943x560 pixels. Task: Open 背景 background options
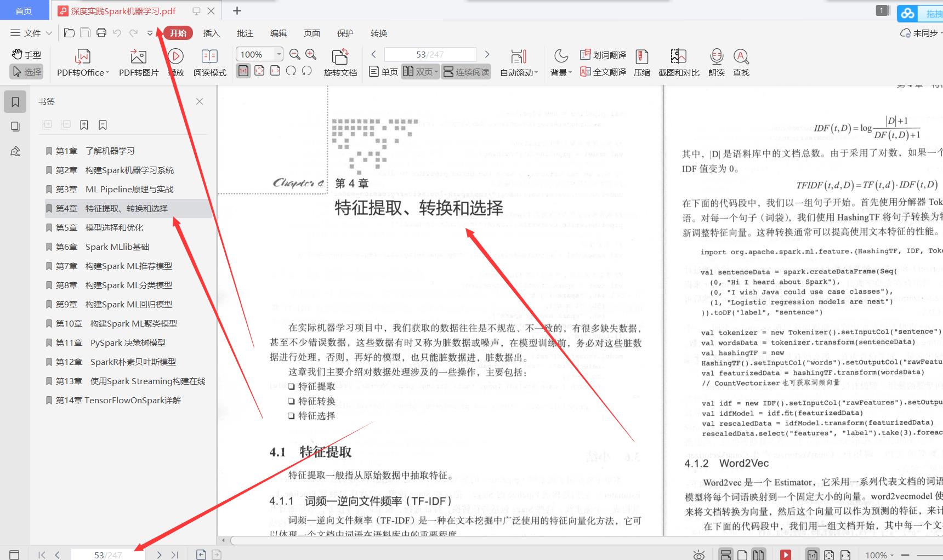(561, 62)
